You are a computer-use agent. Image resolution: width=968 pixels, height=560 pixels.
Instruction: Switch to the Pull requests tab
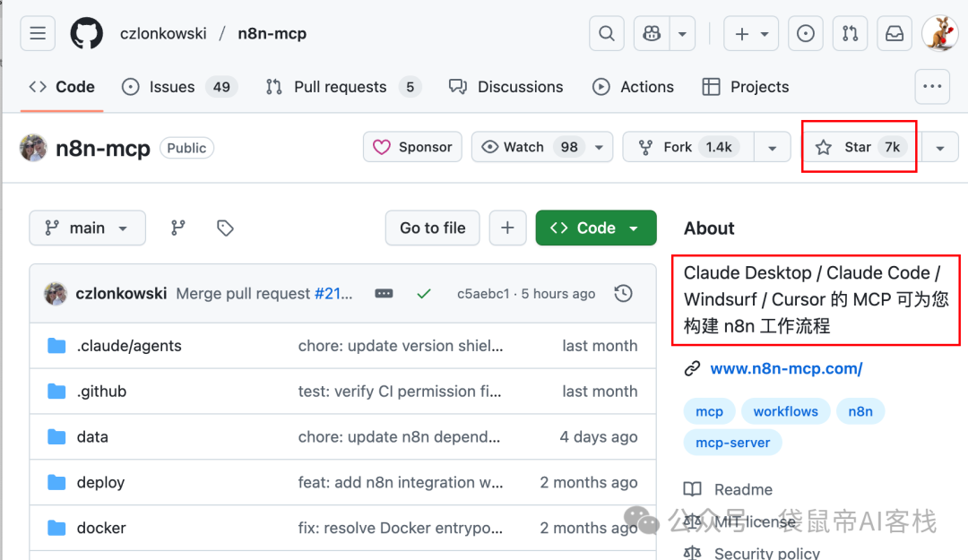pos(343,87)
